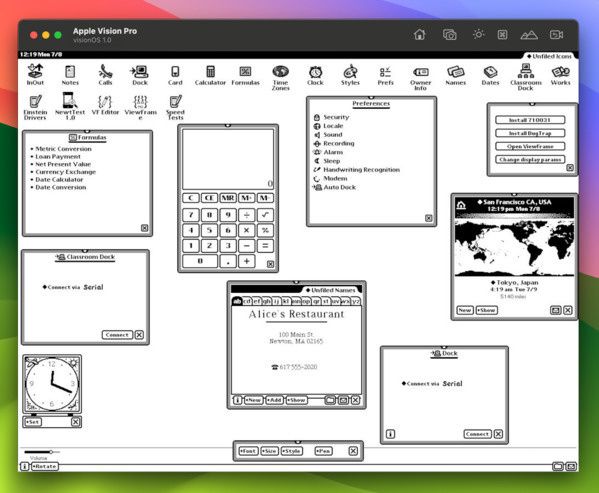The height and width of the screenshot is (493, 599).
Task: Open the Time Zones globe icon
Action: (280, 78)
